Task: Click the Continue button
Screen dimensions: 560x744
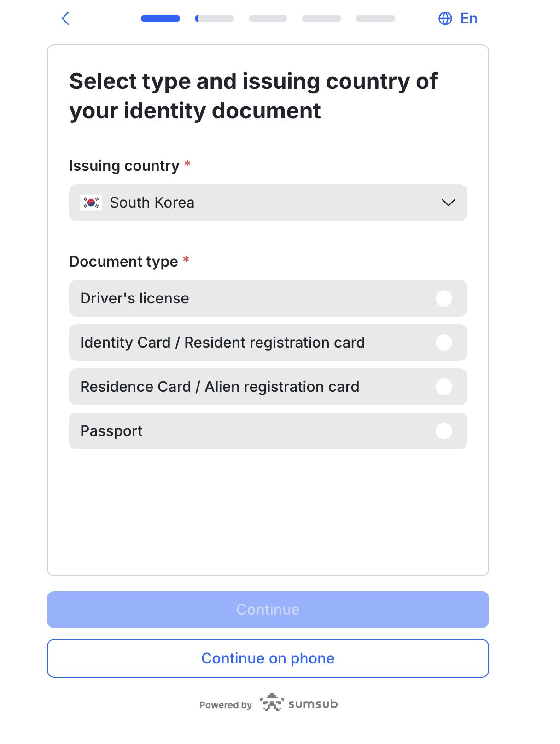Action: click(268, 610)
